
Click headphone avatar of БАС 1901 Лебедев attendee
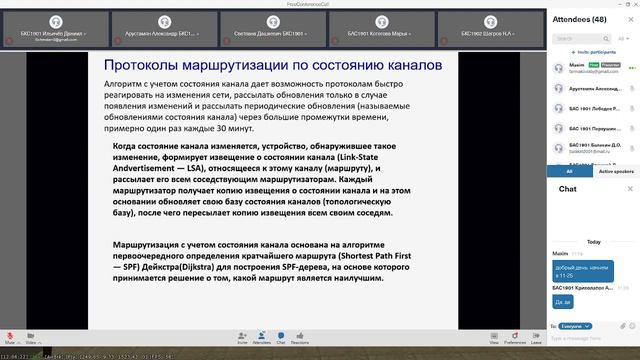pyautogui.click(x=558, y=108)
